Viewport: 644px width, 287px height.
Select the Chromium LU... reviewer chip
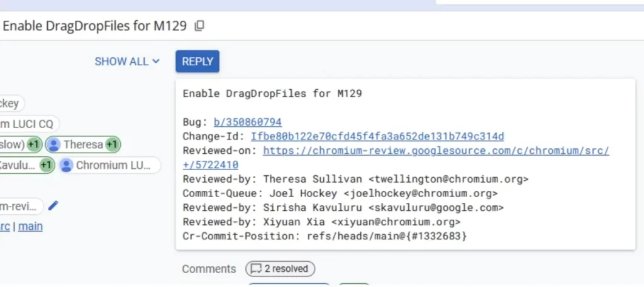click(x=109, y=165)
